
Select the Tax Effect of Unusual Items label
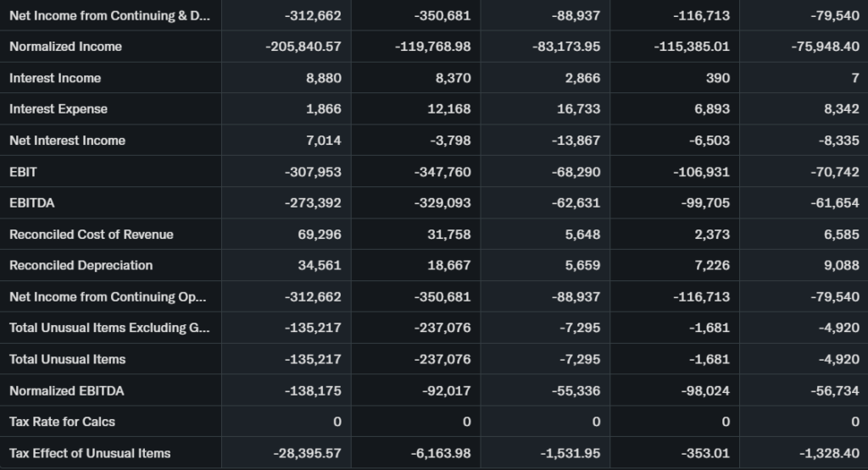click(90, 453)
